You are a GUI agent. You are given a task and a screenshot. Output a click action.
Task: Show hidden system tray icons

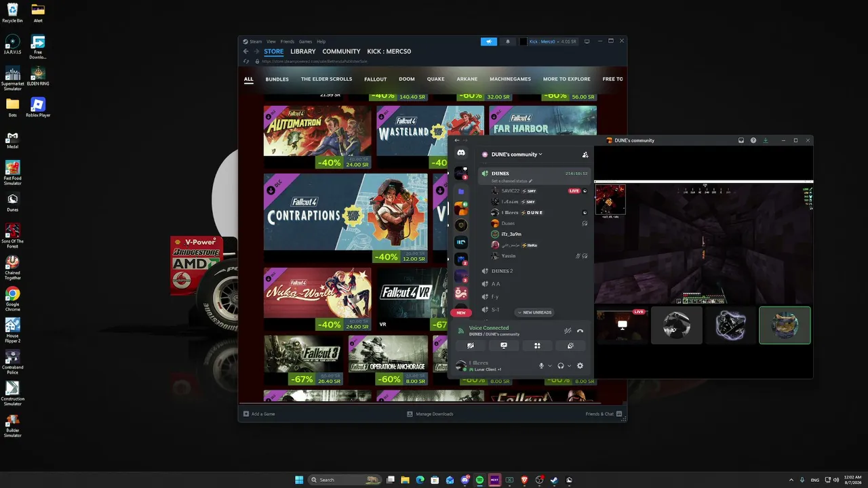791,480
